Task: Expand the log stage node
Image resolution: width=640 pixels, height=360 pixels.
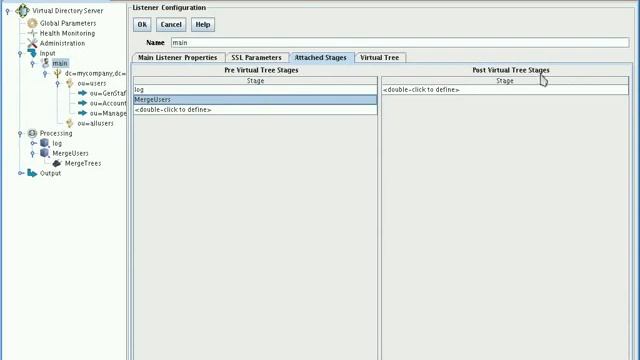Action: point(33,143)
